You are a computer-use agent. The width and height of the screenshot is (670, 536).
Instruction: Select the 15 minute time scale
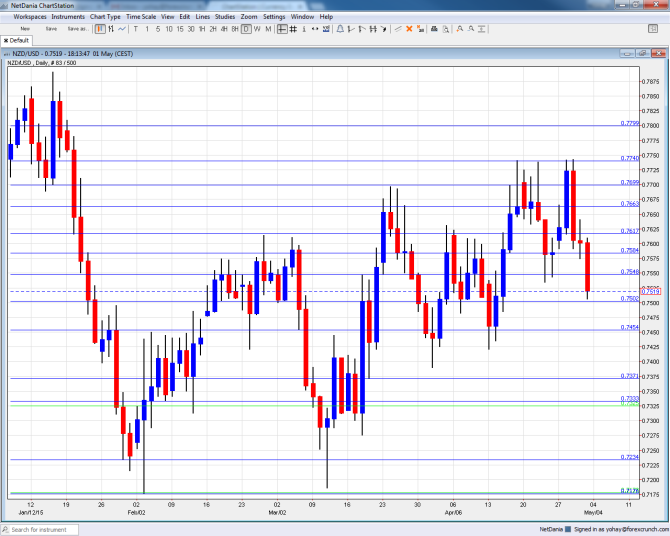[x=180, y=29]
